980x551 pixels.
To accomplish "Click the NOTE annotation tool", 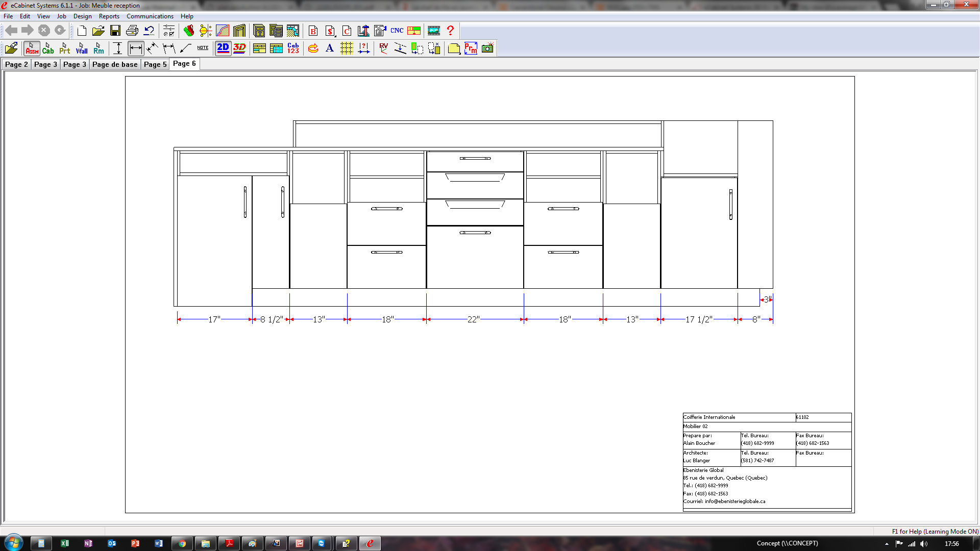I will tap(203, 48).
